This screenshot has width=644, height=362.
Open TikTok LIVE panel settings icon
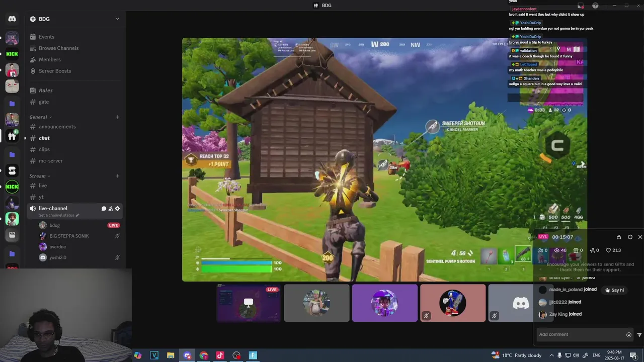tap(630, 237)
